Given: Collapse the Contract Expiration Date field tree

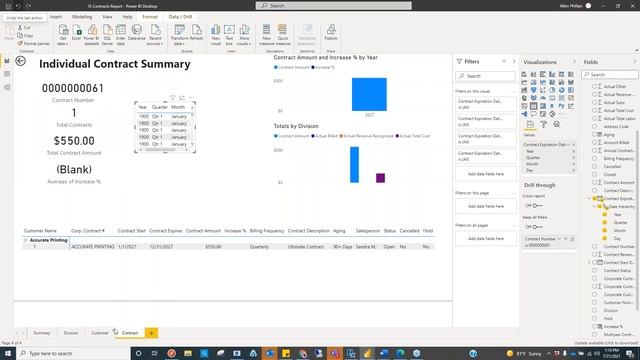Looking at the screenshot, I should (590, 198).
